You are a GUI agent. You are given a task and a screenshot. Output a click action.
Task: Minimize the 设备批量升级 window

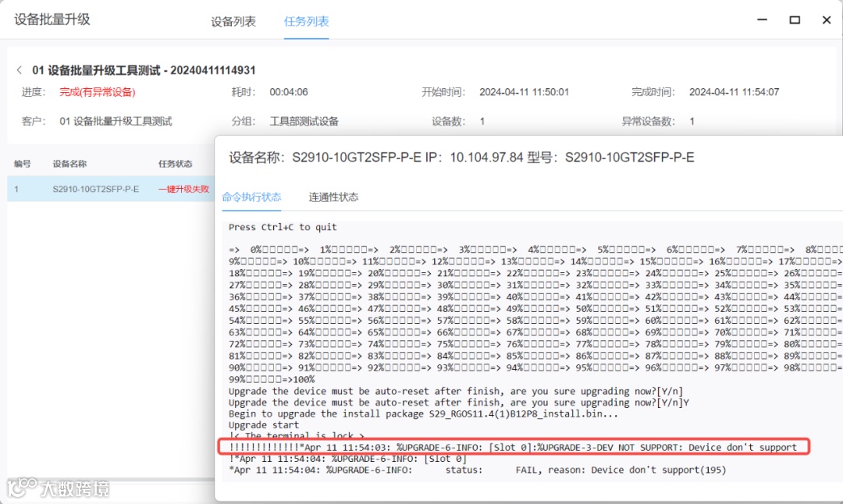tap(762, 20)
